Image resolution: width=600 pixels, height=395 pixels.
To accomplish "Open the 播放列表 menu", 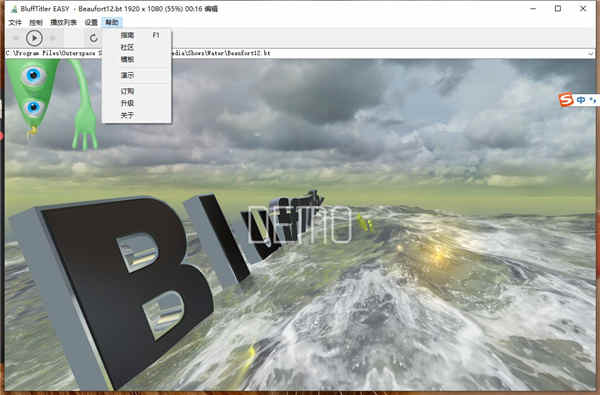I will tap(64, 22).
